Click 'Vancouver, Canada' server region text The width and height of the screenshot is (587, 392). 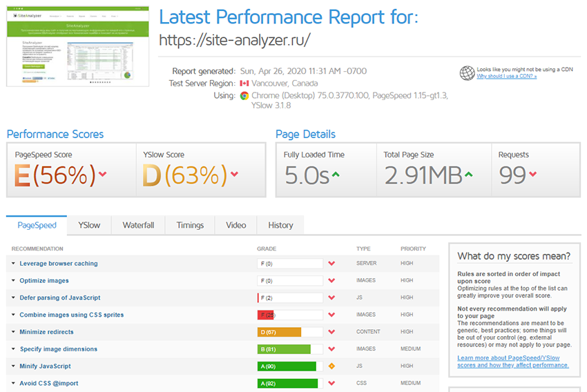tap(285, 84)
